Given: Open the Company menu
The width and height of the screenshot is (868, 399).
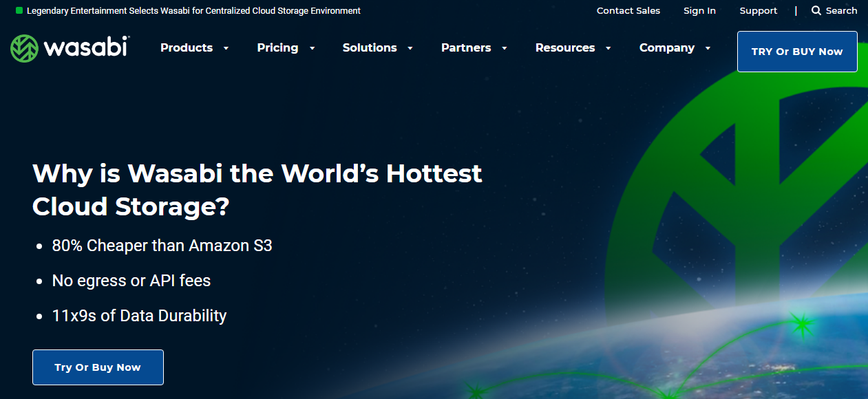Looking at the screenshot, I should click(x=667, y=47).
